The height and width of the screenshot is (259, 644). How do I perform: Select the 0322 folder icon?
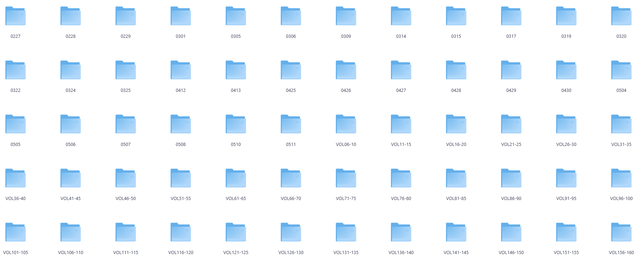(x=16, y=70)
